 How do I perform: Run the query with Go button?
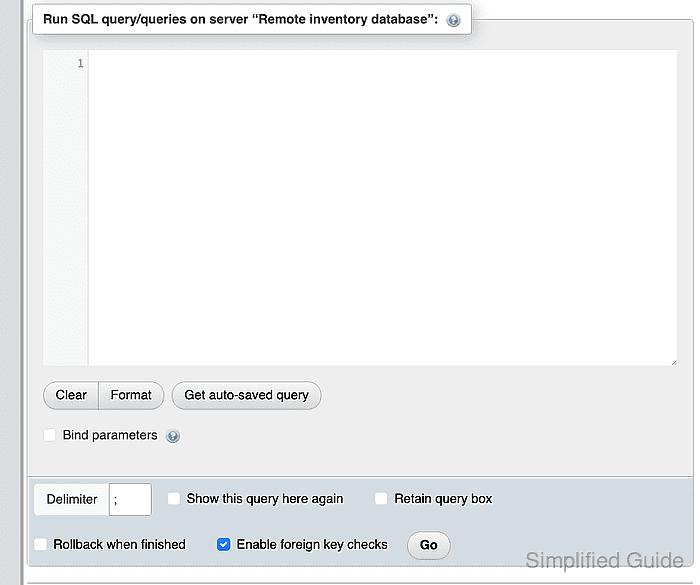click(x=429, y=545)
